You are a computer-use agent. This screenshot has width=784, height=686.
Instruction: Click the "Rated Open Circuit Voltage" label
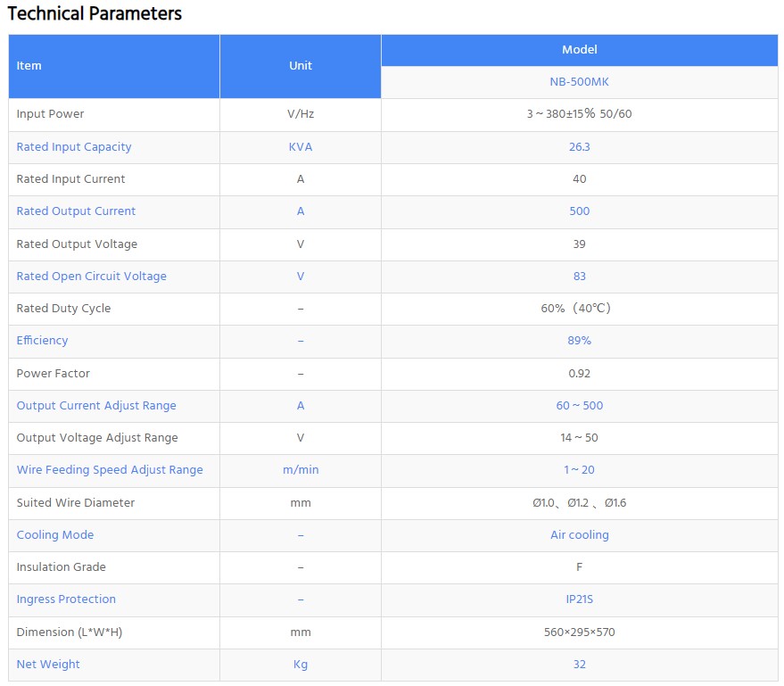(91, 277)
